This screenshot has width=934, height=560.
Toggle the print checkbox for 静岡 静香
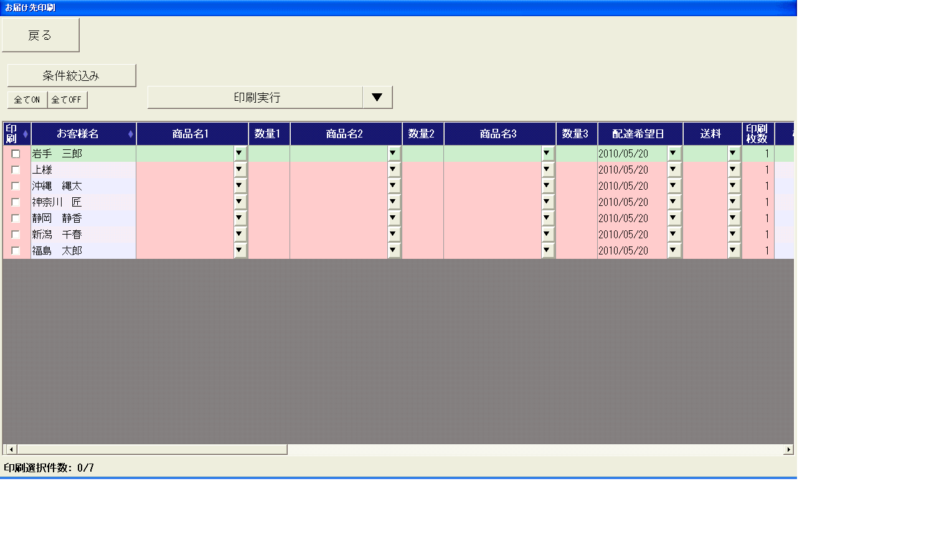click(16, 218)
